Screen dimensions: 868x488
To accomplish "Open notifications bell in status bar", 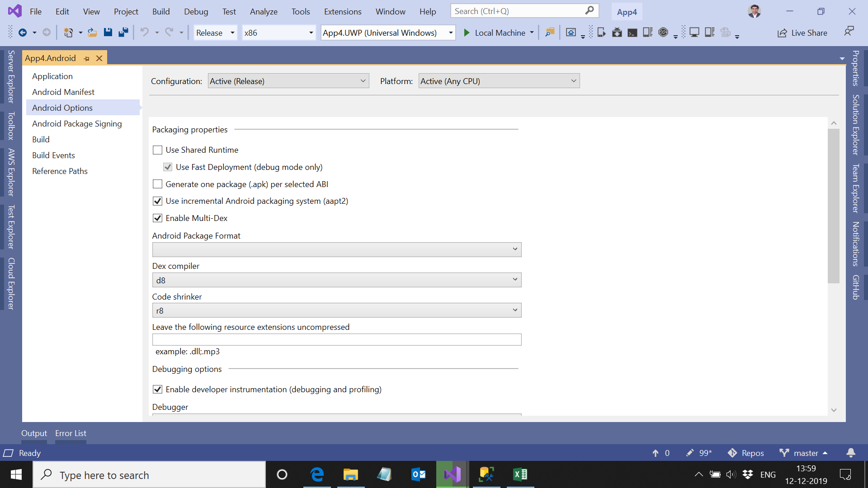I will [x=851, y=453].
